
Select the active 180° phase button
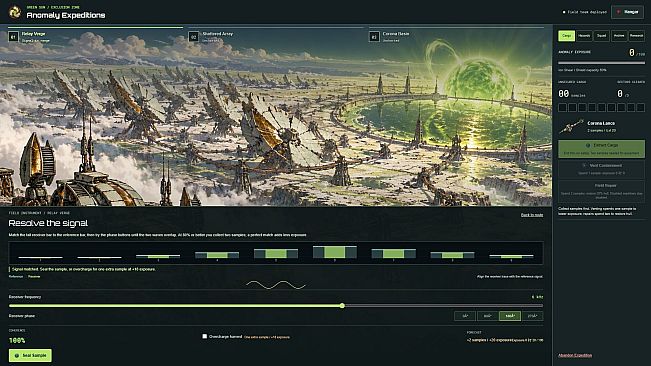[x=510, y=316]
